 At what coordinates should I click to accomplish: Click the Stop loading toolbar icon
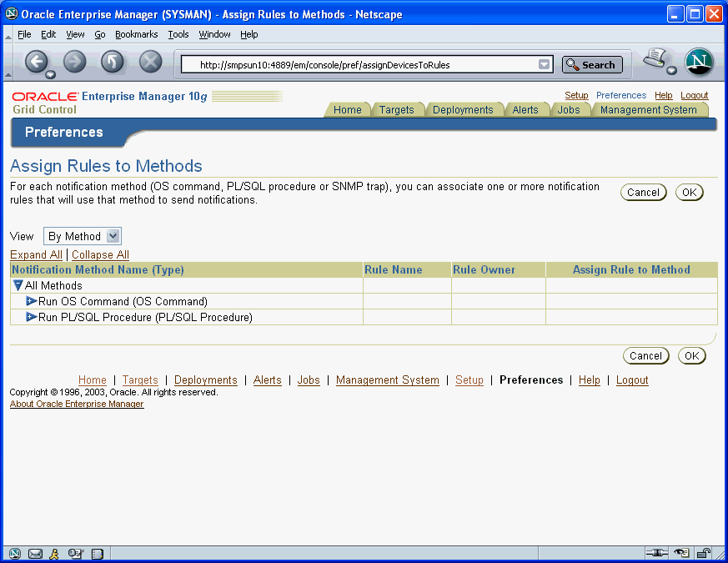point(150,62)
